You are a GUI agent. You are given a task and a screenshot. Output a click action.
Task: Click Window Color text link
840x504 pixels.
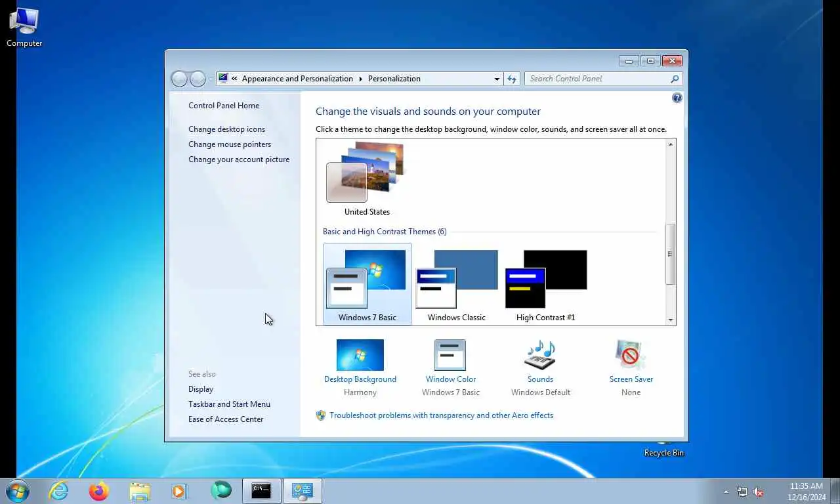(x=451, y=379)
